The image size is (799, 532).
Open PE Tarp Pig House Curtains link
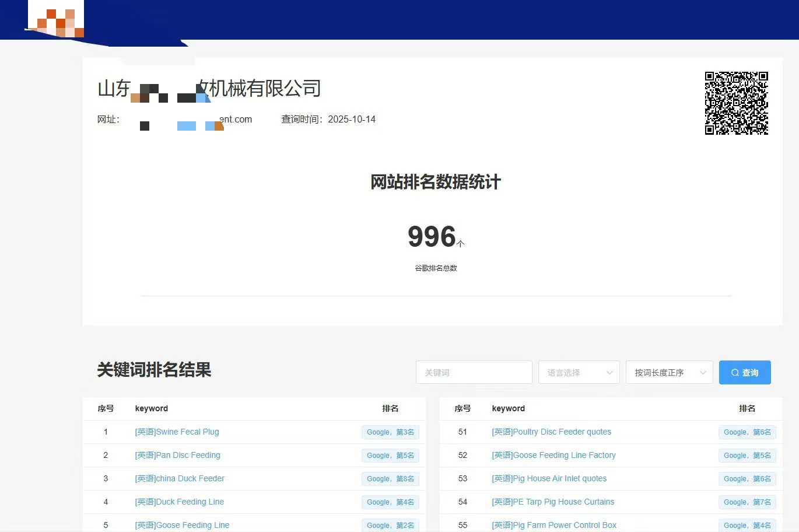(553, 502)
